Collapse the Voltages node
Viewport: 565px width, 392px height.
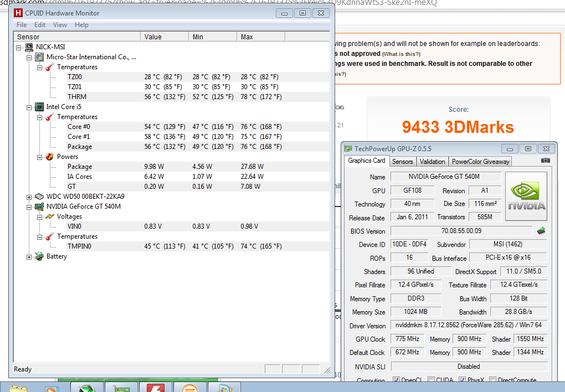click(x=40, y=217)
